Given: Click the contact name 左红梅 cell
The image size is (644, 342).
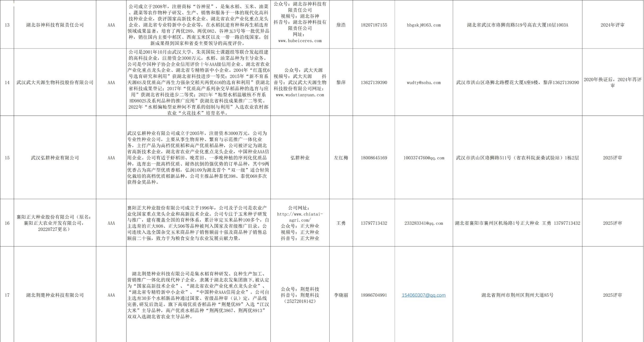Looking at the screenshot, I should tap(341, 158).
